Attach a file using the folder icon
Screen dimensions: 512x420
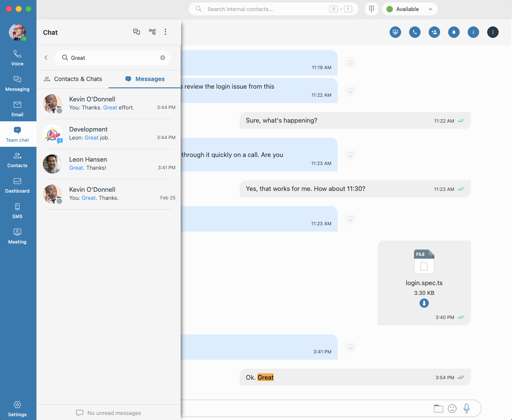coord(439,408)
